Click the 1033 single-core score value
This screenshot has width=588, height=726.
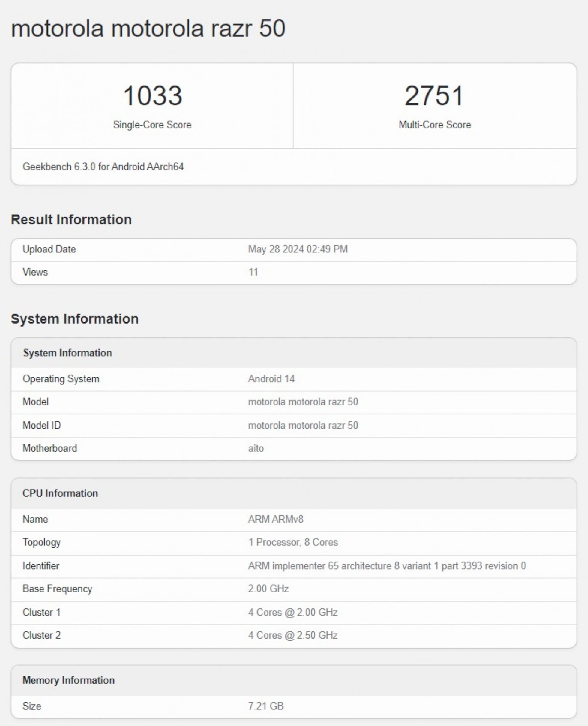tap(152, 95)
